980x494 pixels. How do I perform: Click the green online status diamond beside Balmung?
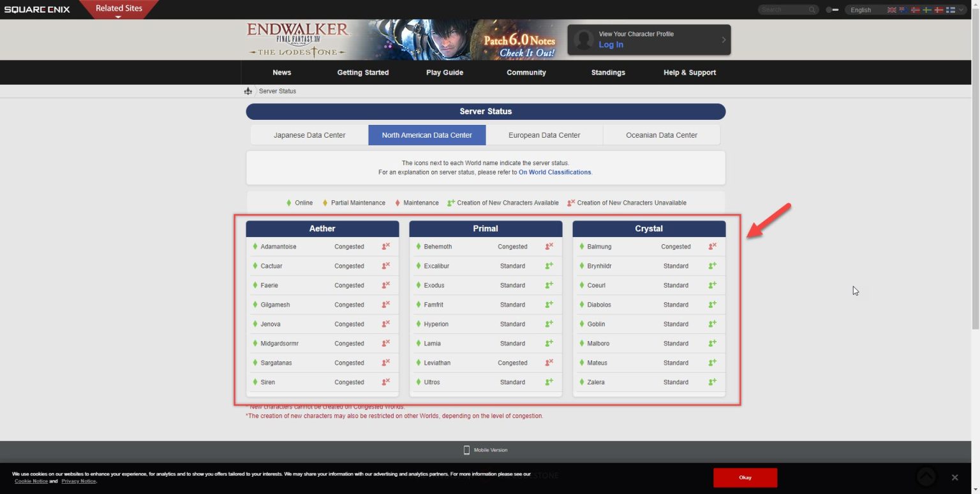[x=581, y=246]
